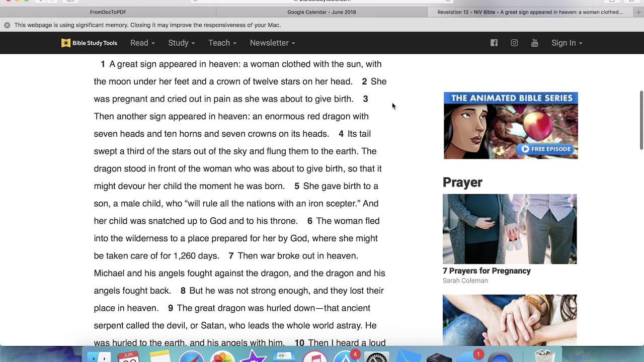Click the page vertical scrollbar thumb

(x=641, y=120)
